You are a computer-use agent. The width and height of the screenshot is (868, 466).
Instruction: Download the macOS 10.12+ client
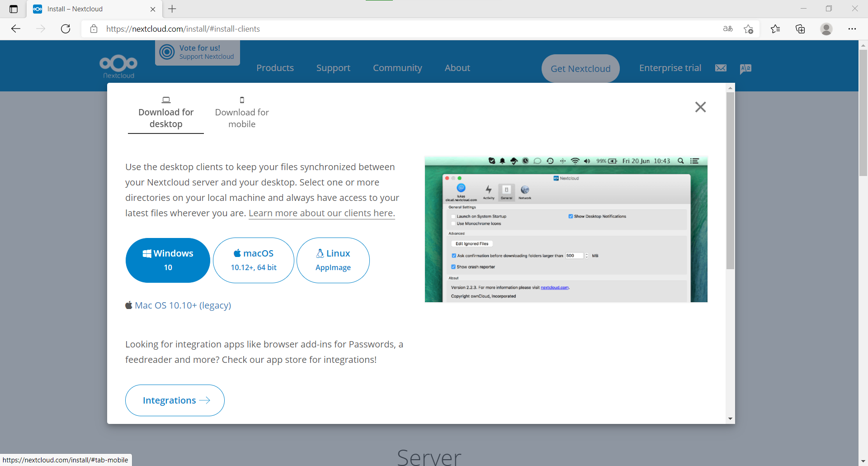pos(254,260)
